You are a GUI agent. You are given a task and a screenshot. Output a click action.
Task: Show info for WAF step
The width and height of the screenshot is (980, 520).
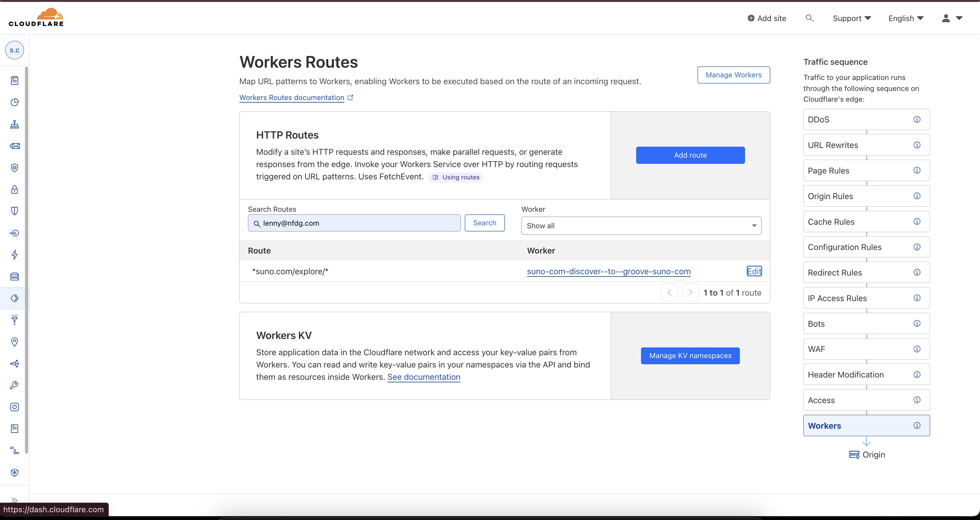tap(917, 349)
